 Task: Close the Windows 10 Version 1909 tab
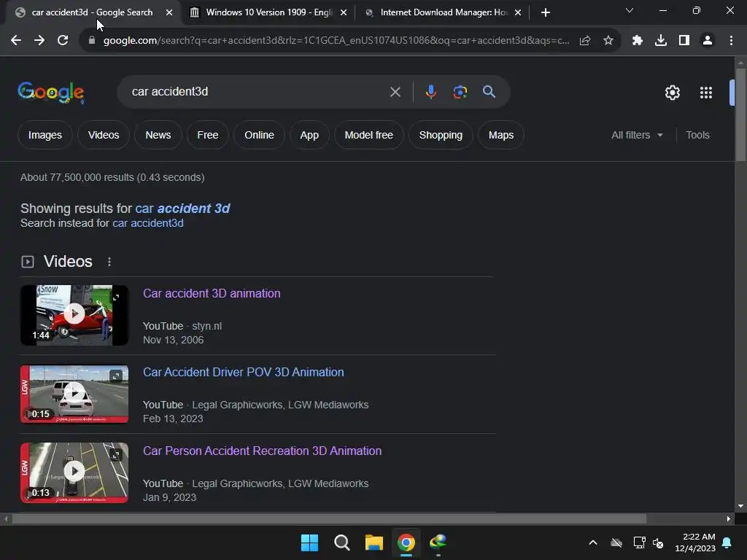(344, 12)
